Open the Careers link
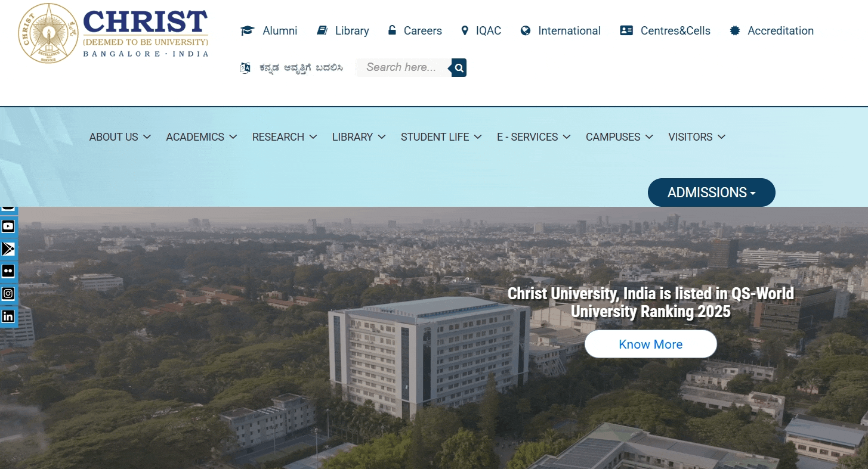The width and height of the screenshot is (868, 469). point(423,30)
